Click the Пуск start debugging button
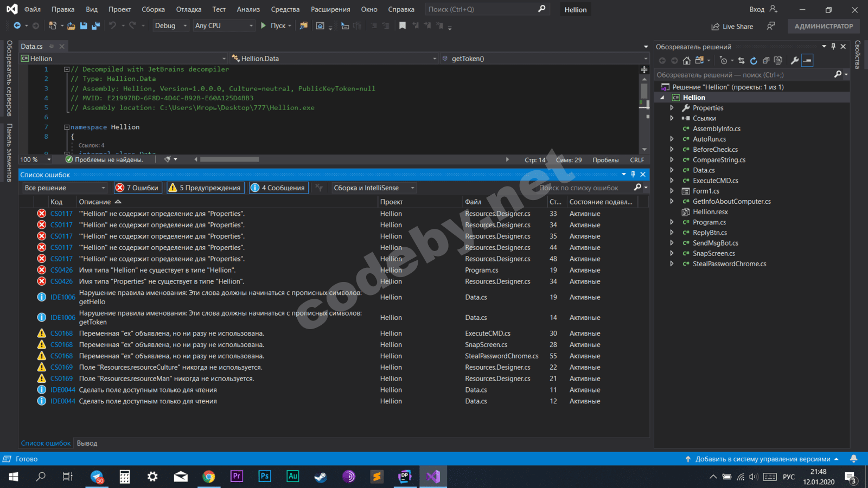The width and height of the screenshot is (868, 488). pyautogui.click(x=276, y=25)
